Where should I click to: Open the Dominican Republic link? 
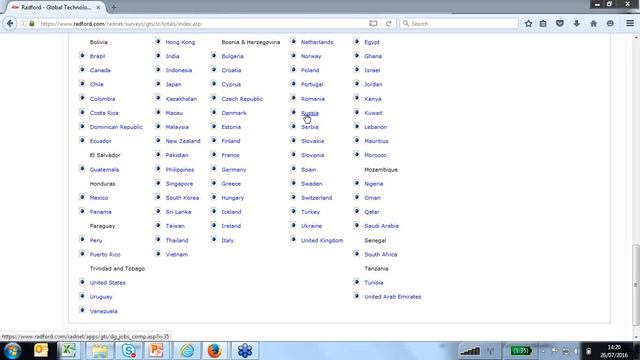coord(116,127)
